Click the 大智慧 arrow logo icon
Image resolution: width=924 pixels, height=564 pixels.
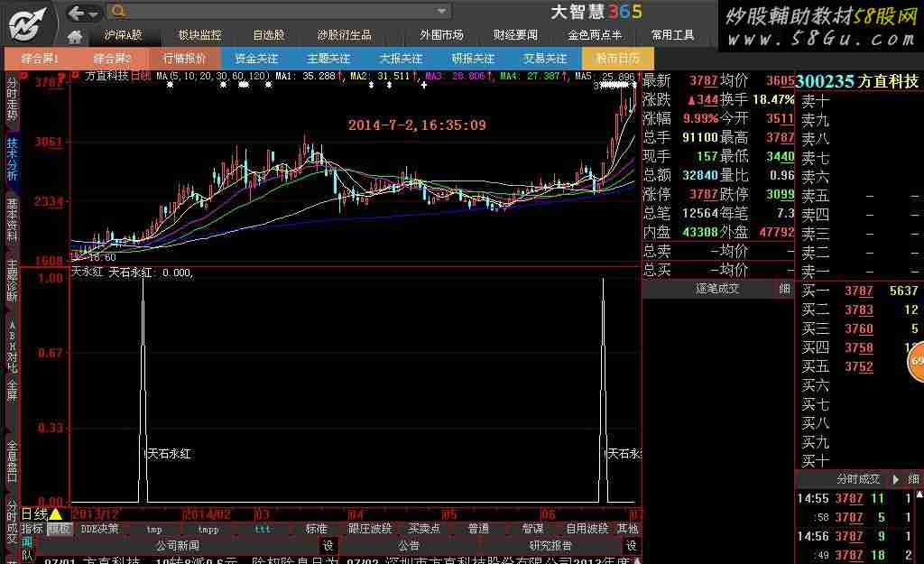(27, 24)
